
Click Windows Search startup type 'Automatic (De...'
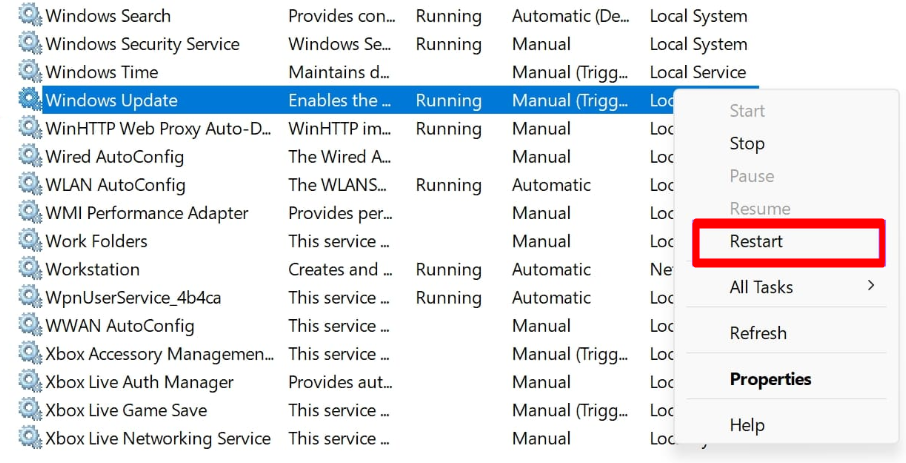point(570,16)
